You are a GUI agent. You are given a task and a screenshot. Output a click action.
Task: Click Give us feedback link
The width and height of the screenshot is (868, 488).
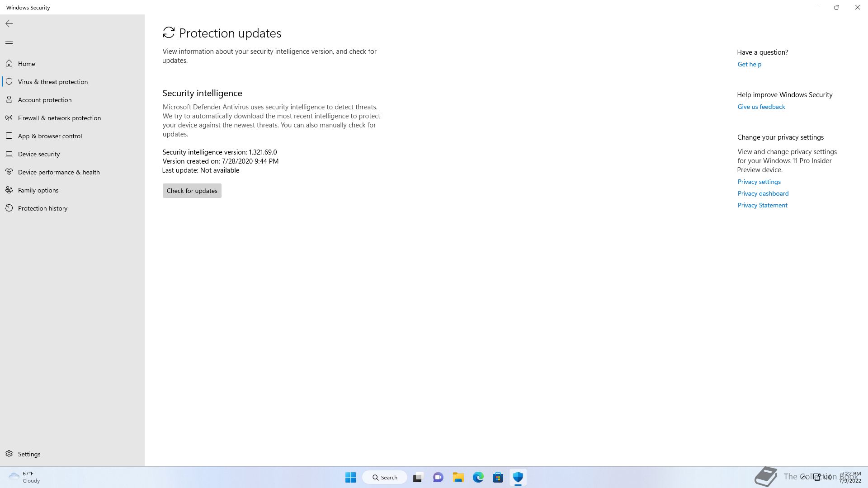coord(761,107)
